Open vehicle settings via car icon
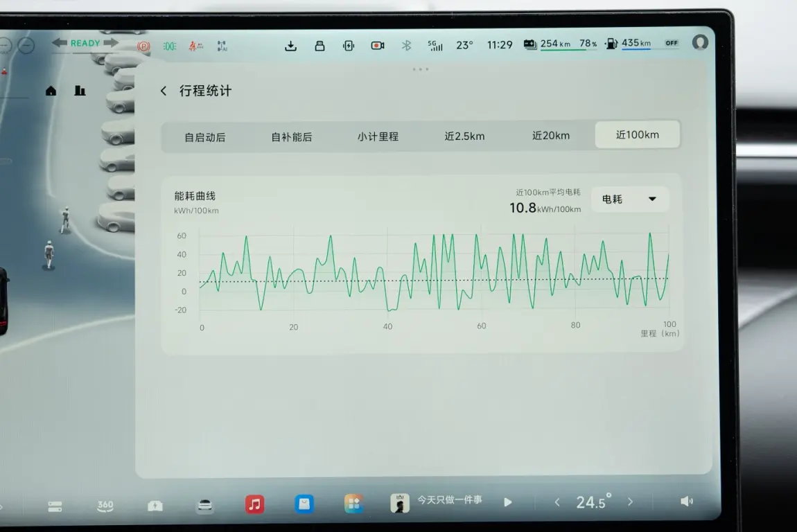This screenshot has width=797, height=532. point(204,505)
